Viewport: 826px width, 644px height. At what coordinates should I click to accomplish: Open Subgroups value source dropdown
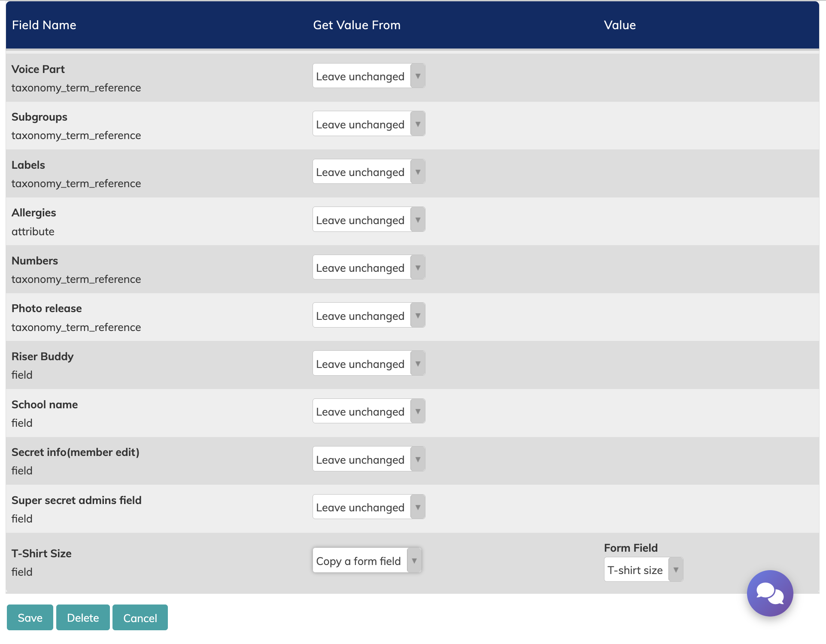(368, 124)
